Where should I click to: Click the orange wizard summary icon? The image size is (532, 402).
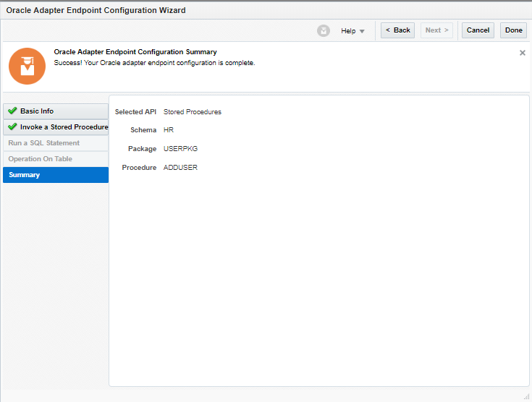click(27, 67)
